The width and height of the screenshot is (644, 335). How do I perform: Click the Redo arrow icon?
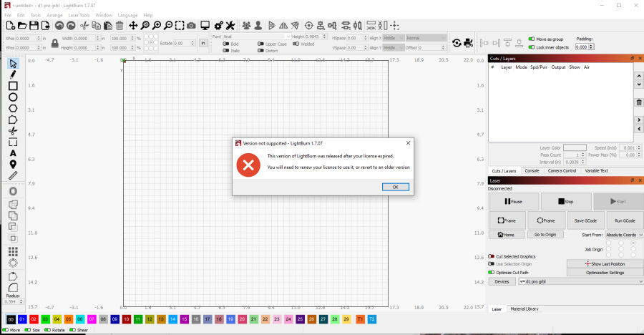pyautogui.click(x=71, y=26)
